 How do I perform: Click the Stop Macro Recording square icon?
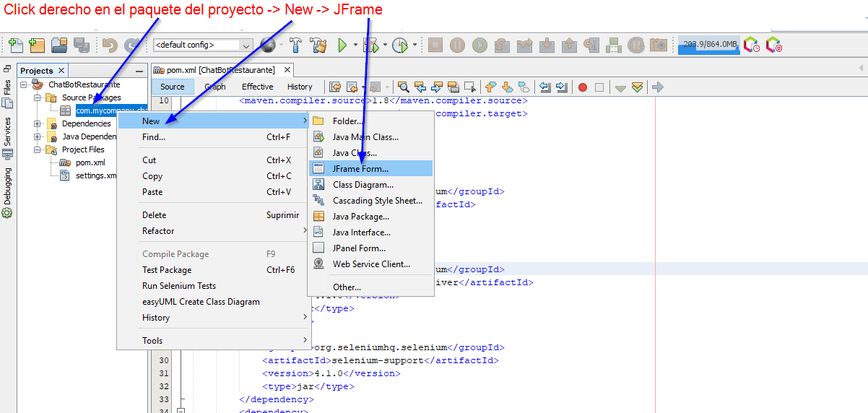tap(599, 87)
